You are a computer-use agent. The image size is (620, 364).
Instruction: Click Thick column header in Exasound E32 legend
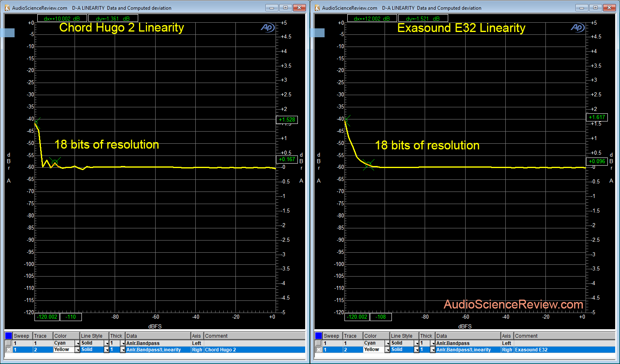[x=427, y=336]
